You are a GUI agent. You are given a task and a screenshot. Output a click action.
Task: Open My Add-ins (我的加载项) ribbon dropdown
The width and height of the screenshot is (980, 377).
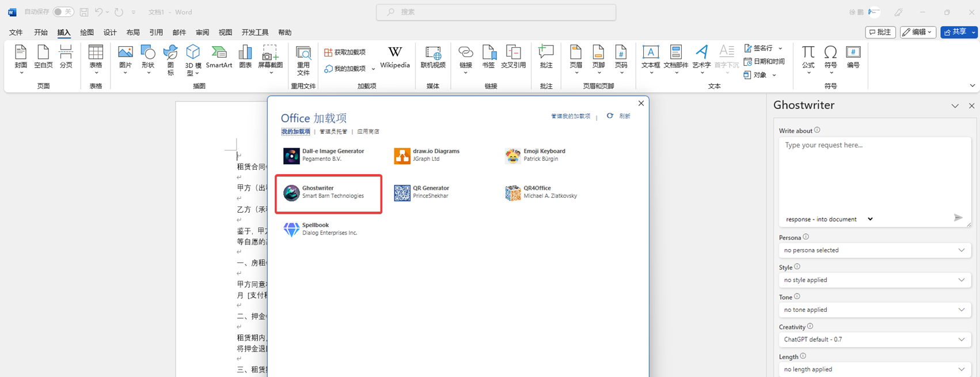[350, 69]
